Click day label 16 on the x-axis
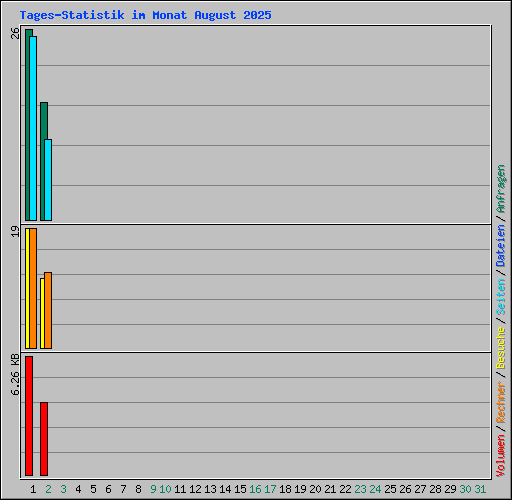The image size is (512, 500). [x=255, y=489]
